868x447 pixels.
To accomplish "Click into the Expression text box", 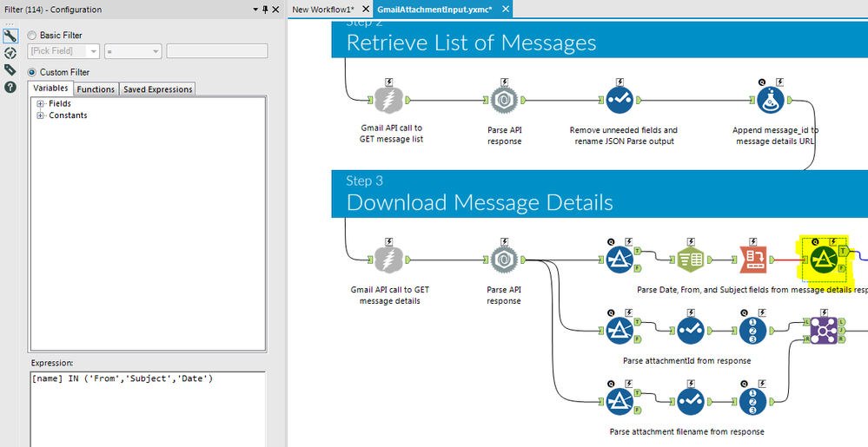I will tap(147, 408).
